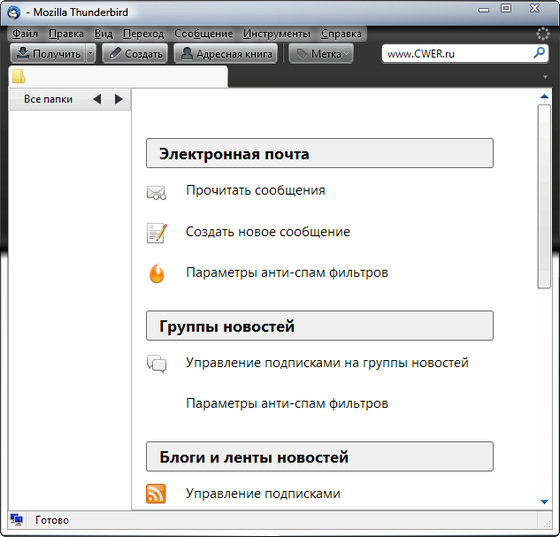Open the Прочитать сообщения link

tap(255, 190)
